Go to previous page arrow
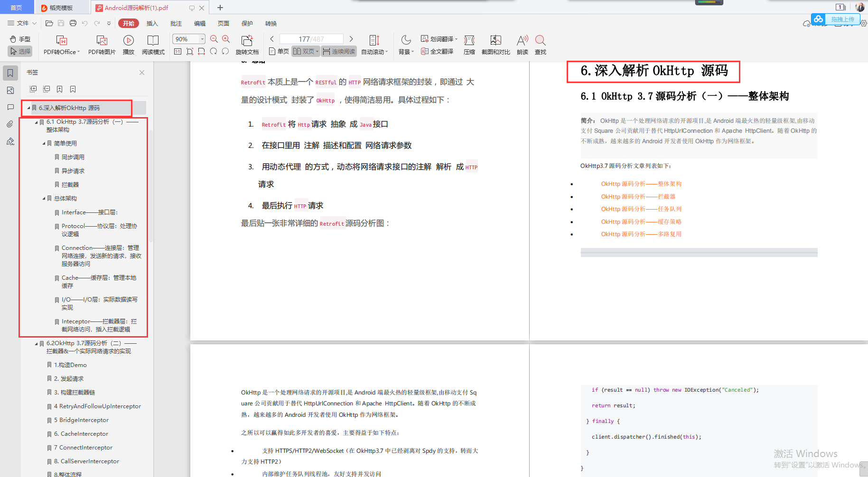Screen dimensions: 868x477 click(272, 39)
